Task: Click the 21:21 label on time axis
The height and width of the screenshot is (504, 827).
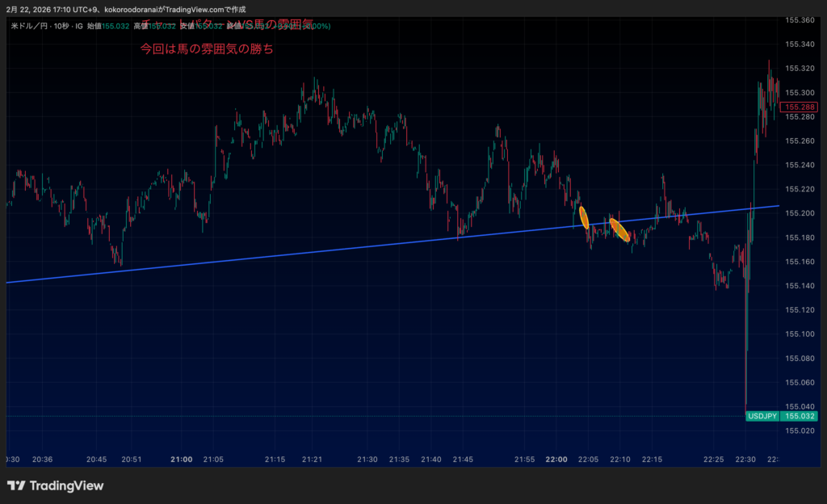Action: [313, 459]
